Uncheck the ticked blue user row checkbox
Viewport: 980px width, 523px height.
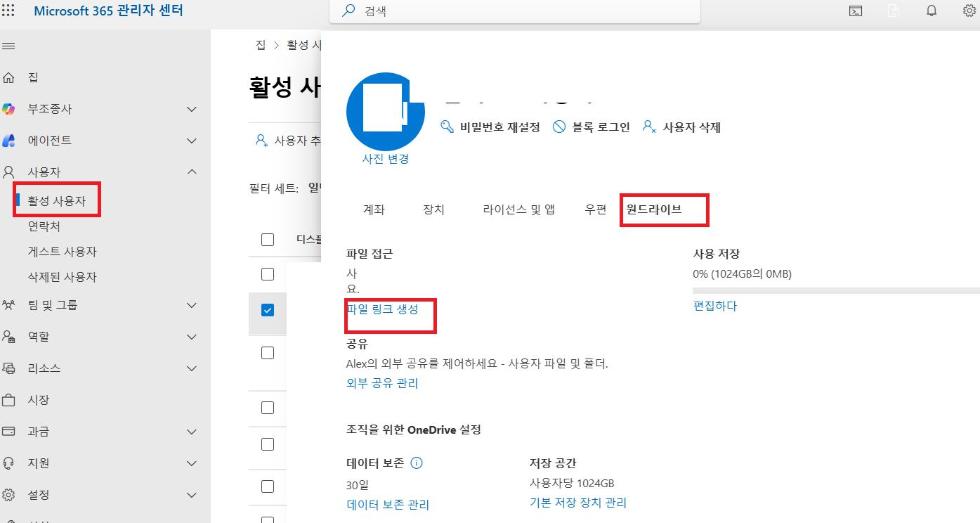268,310
